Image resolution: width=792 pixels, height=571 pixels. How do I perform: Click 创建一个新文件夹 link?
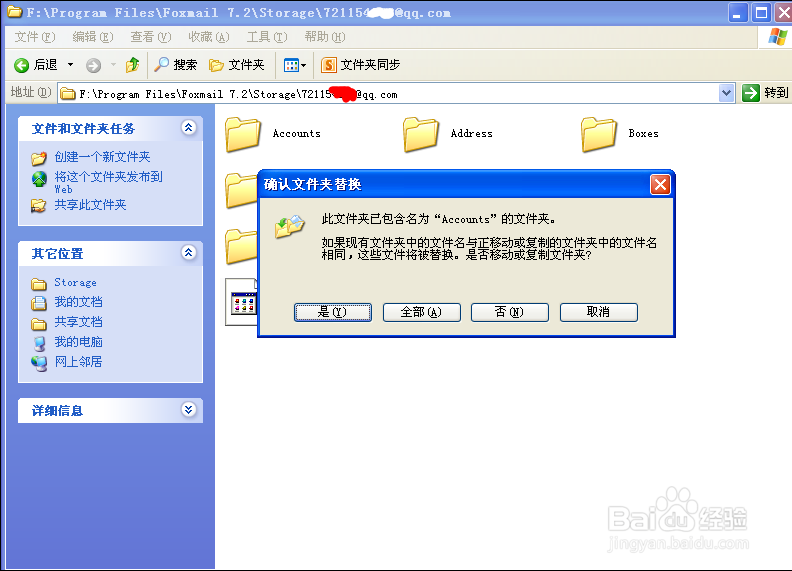click(103, 157)
